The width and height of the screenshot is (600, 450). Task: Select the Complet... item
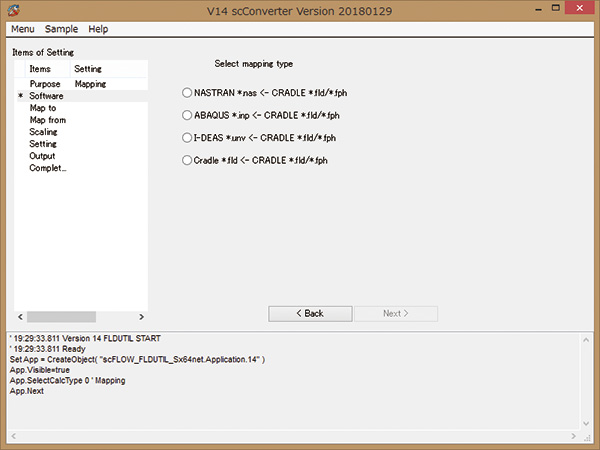(x=48, y=168)
